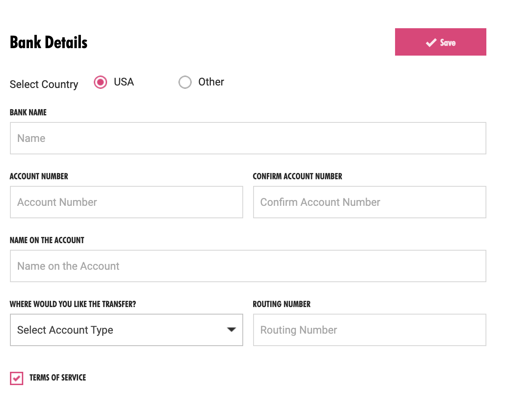This screenshot has width=532, height=405.
Task: Click the Routing Number field label
Action: click(x=282, y=304)
